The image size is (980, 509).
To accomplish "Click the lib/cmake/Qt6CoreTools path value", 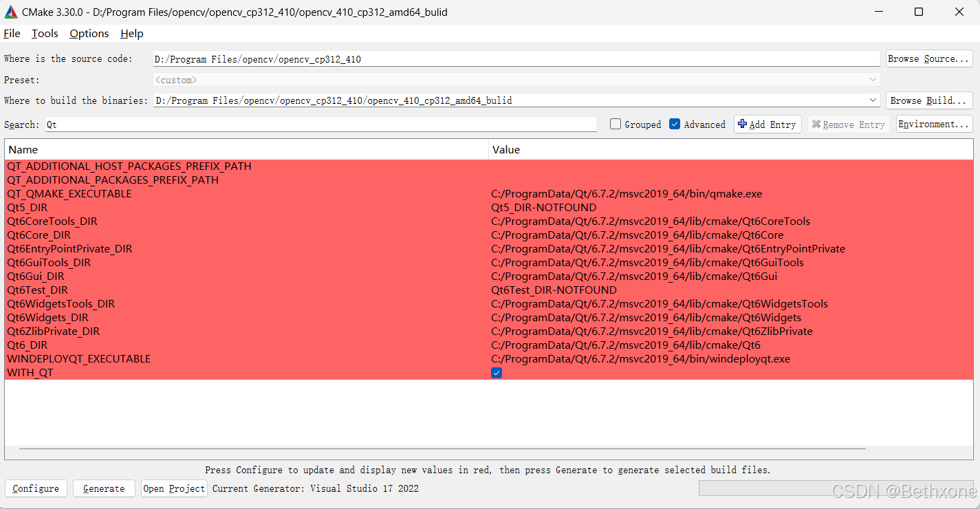I will pyautogui.click(x=651, y=221).
